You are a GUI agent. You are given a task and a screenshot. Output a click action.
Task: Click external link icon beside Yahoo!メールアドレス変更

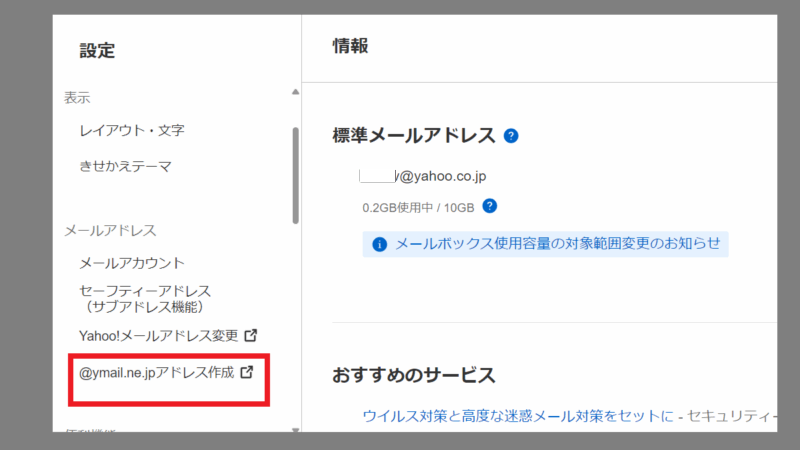251,335
